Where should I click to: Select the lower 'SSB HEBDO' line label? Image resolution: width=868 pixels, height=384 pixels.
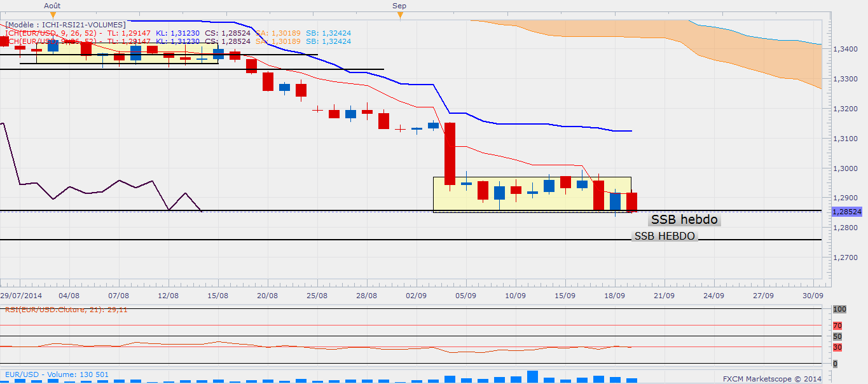tap(665, 236)
